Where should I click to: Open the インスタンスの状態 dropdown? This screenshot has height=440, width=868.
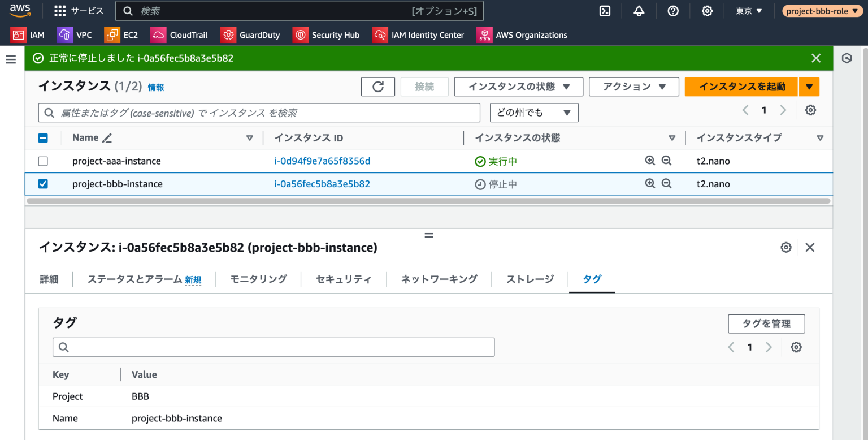(518, 87)
